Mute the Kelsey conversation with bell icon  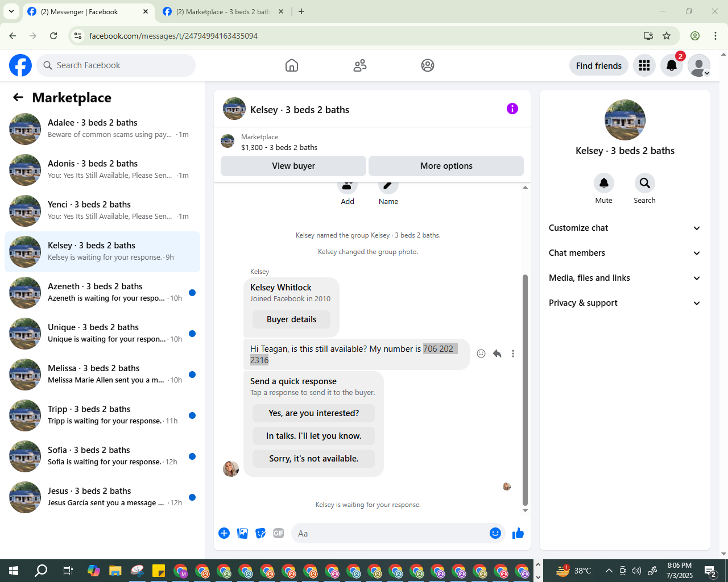(604, 183)
